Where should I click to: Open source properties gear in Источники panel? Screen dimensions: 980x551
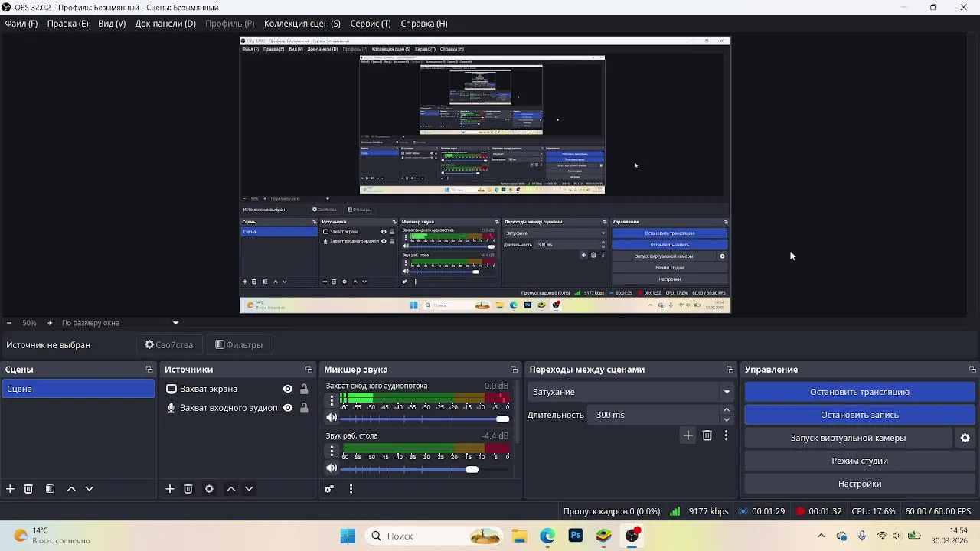tap(209, 489)
